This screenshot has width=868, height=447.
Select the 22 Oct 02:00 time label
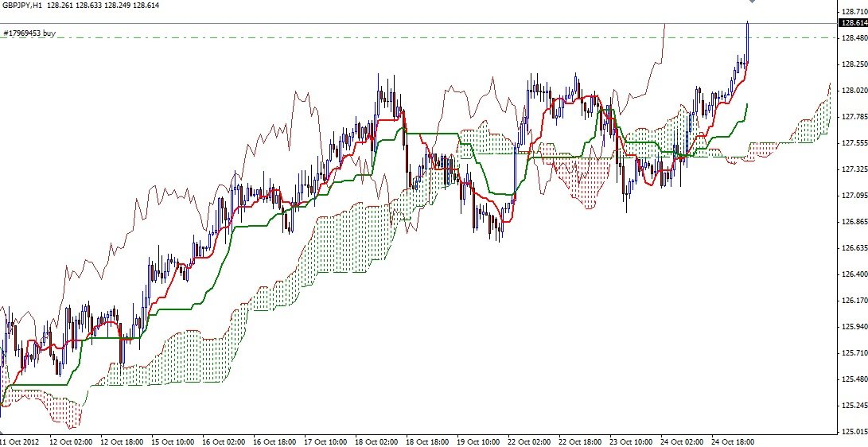click(x=530, y=442)
